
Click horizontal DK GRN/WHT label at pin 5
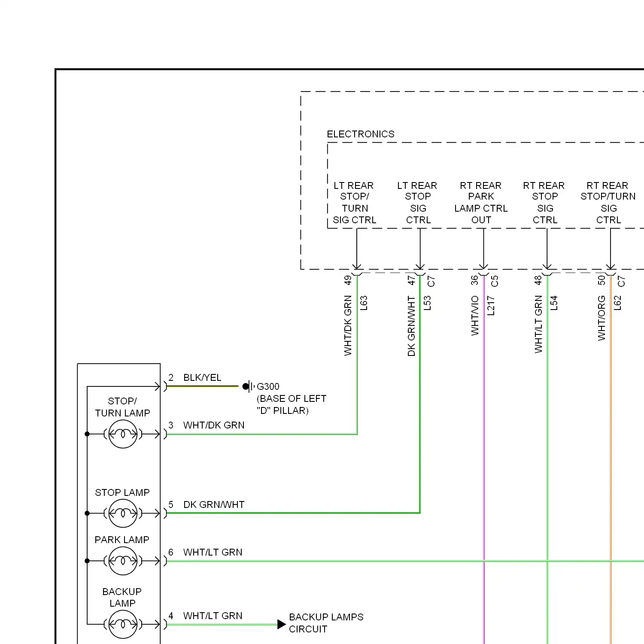tap(214, 504)
